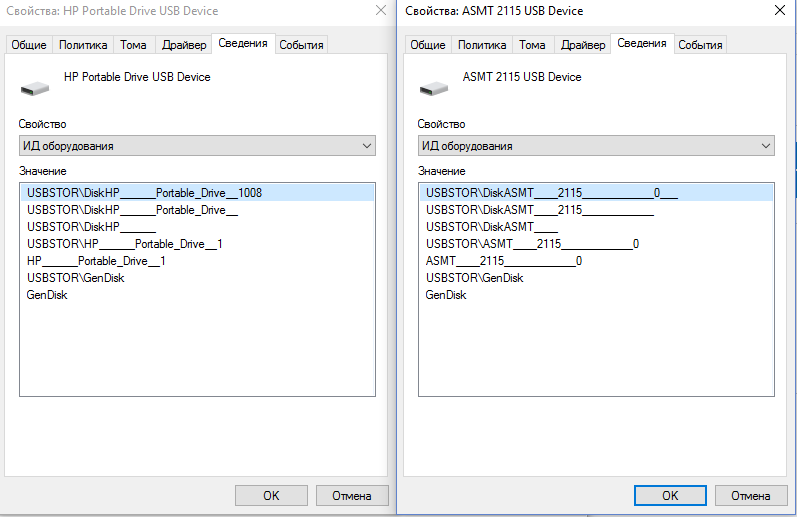Screen dimensions: 797x517
Task: Open the Драйвер tab in HP dialog
Action: (183, 45)
